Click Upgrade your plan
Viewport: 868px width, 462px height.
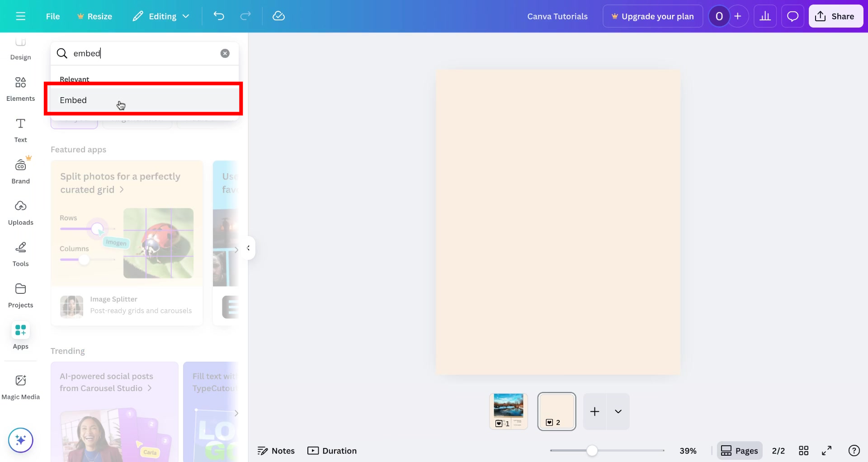click(x=653, y=16)
